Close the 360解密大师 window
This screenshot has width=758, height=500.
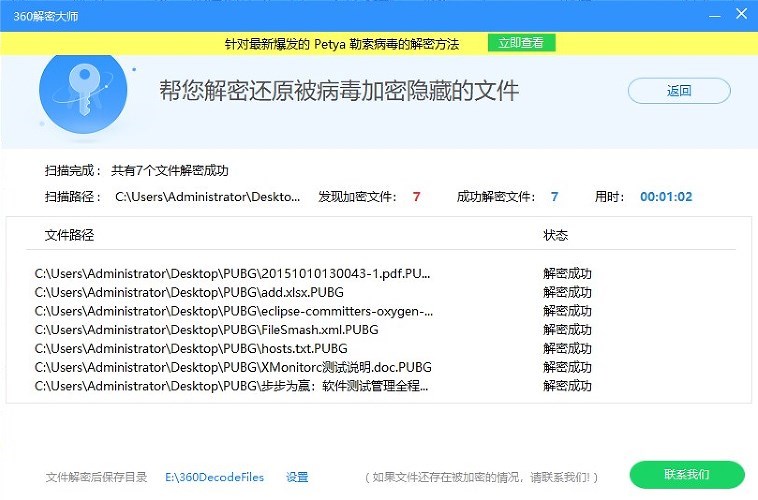(x=741, y=14)
